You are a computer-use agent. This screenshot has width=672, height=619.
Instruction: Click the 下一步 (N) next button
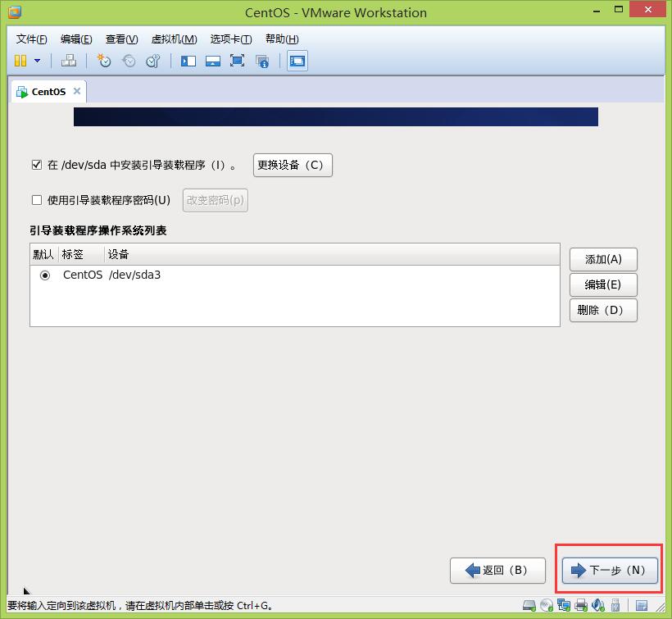610,571
